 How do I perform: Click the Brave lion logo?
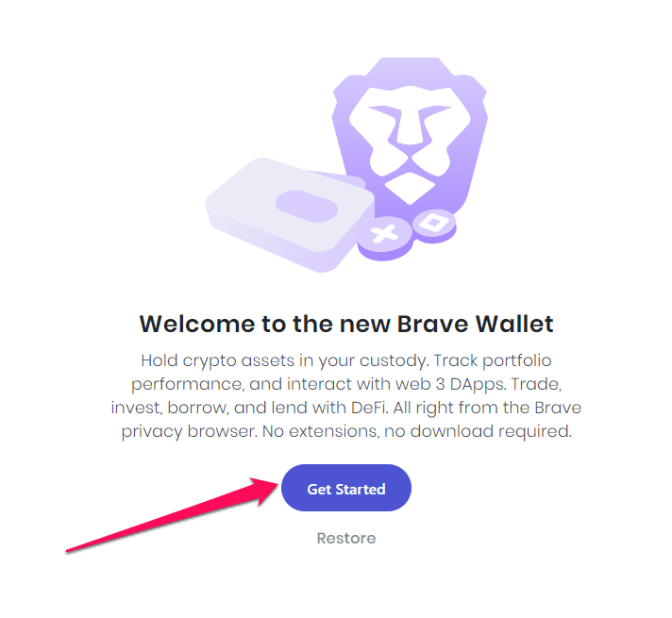[x=410, y=132]
